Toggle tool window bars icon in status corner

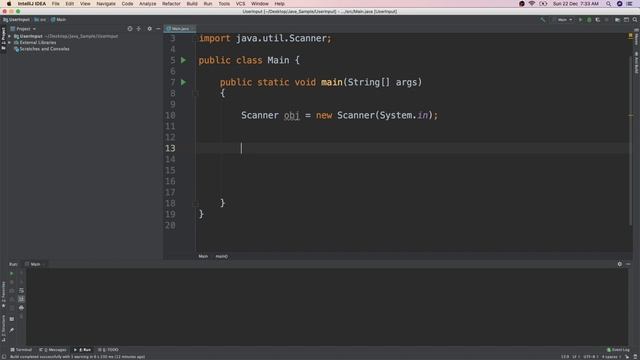point(4,357)
